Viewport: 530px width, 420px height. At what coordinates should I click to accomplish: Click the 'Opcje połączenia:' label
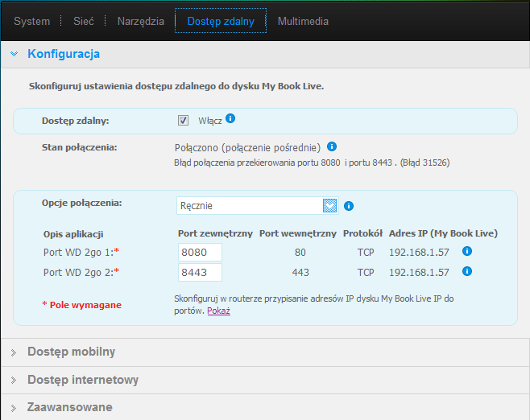(x=82, y=203)
